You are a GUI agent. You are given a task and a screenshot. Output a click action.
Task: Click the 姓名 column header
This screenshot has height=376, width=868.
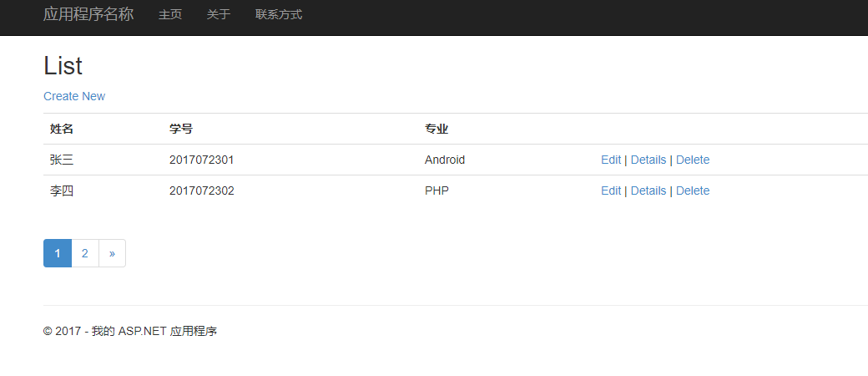point(62,130)
